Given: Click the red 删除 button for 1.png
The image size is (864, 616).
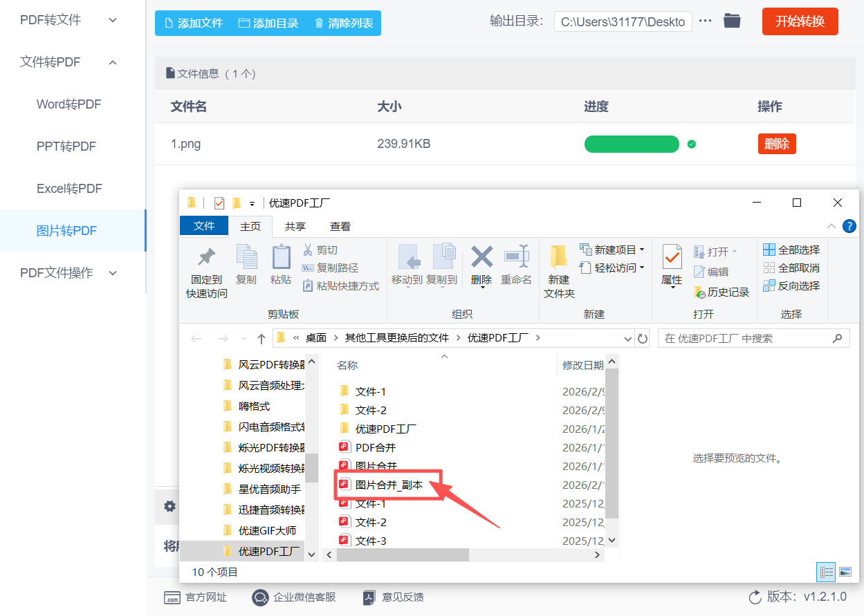Looking at the screenshot, I should (777, 144).
